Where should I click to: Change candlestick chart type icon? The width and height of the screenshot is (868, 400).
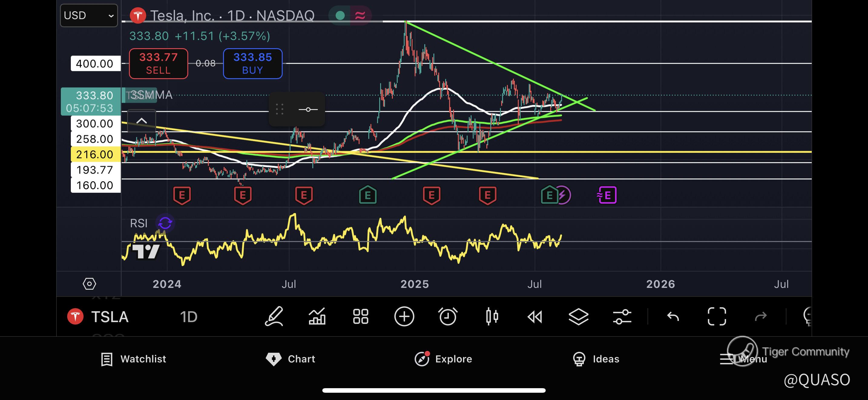tap(492, 316)
